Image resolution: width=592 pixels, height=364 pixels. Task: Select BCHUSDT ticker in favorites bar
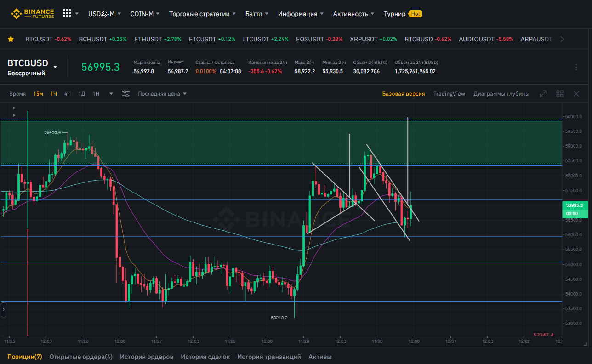103,39
